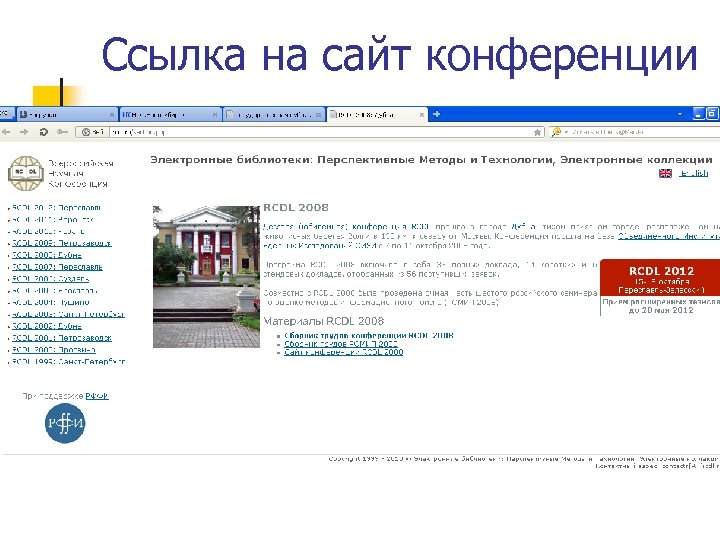
Task: Click the RCDL 2008 heading text
Action: 296,208
